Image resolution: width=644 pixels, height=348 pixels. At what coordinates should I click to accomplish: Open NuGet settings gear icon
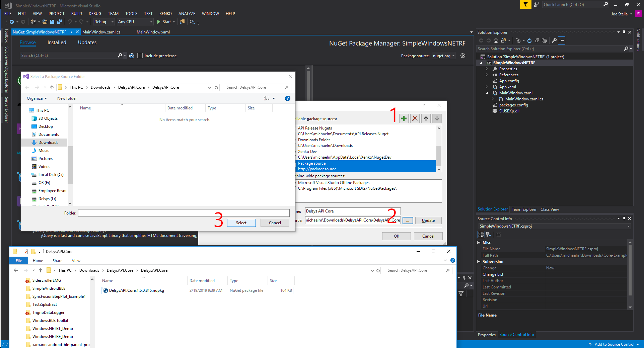(x=463, y=56)
